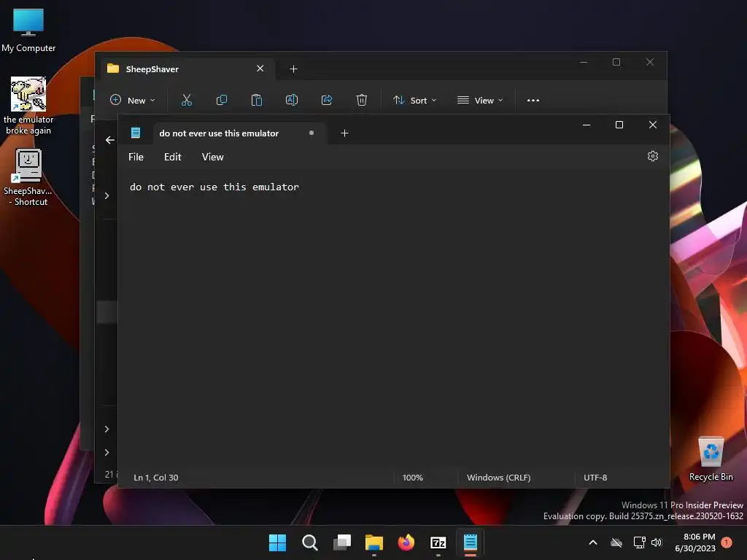The image size is (747, 560).
Task: Open clock and date 8:06 PM
Action: pyautogui.click(x=695, y=542)
